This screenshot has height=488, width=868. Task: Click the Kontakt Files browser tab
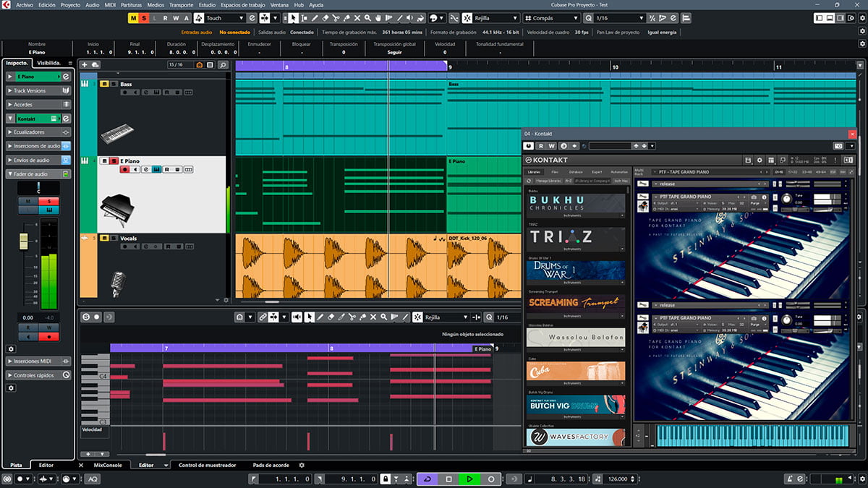tap(555, 172)
